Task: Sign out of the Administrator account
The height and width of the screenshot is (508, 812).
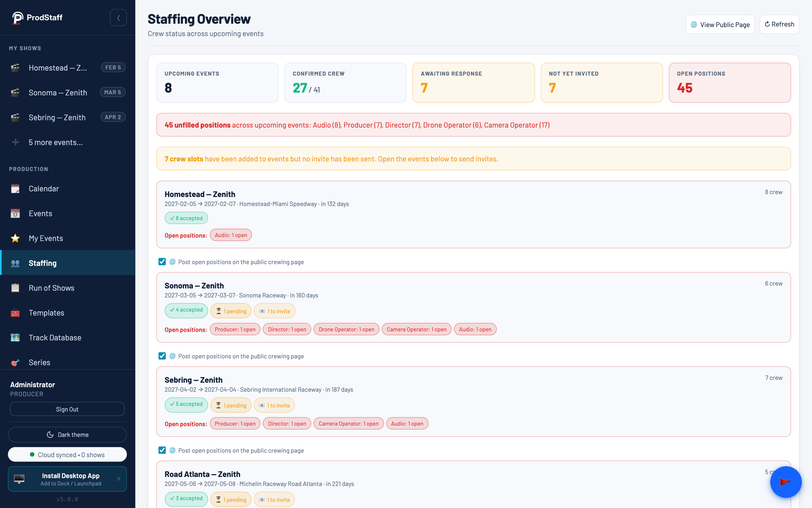Action: [67, 409]
